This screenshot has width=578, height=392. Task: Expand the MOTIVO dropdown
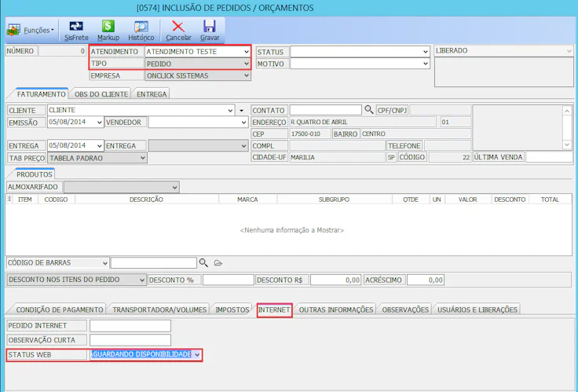pos(426,64)
